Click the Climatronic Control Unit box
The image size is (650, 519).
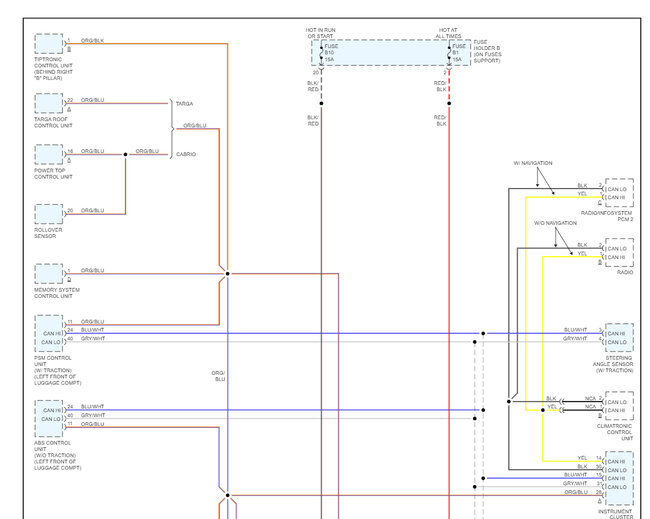(619, 406)
